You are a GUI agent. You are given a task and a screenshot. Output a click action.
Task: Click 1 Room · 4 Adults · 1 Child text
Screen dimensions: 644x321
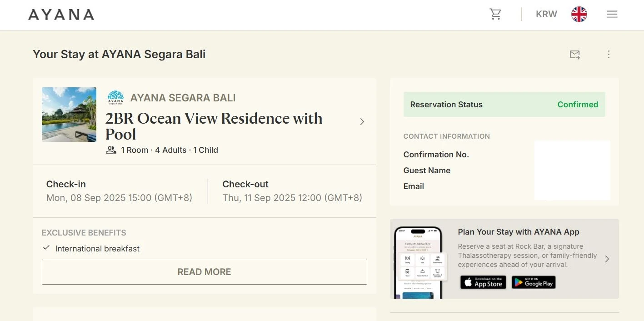coord(170,150)
